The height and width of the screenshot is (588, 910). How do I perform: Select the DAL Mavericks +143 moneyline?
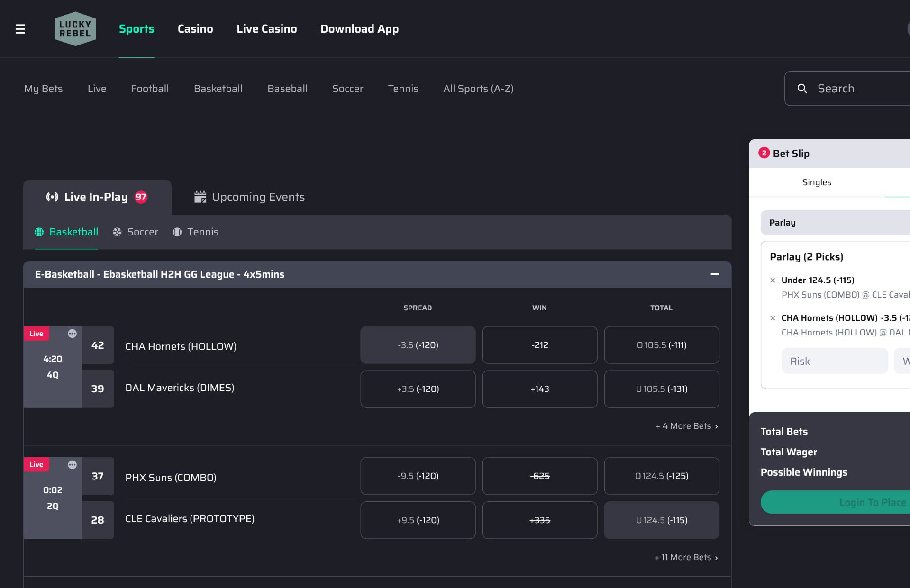click(x=540, y=389)
